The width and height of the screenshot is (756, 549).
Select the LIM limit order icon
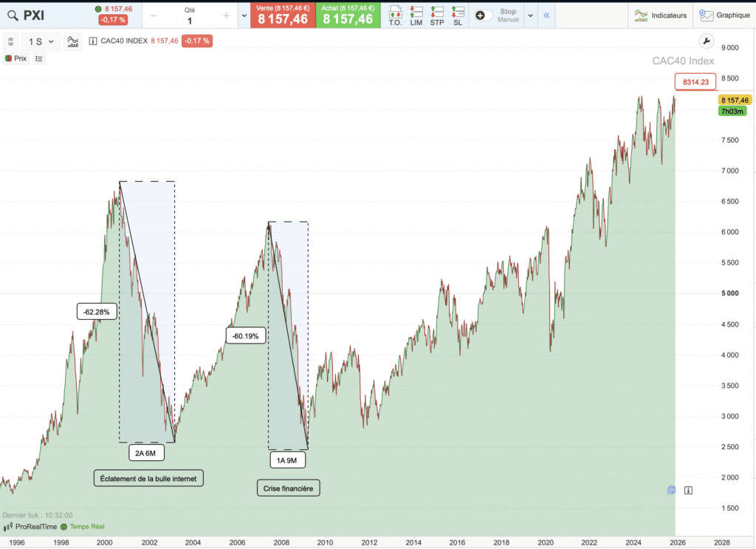[x=416, y=15]
